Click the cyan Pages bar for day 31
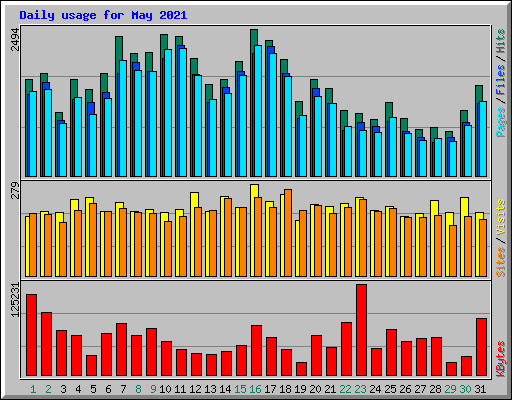Image resolution: width=512 pixels, height=400 pixels. (483, 139)
